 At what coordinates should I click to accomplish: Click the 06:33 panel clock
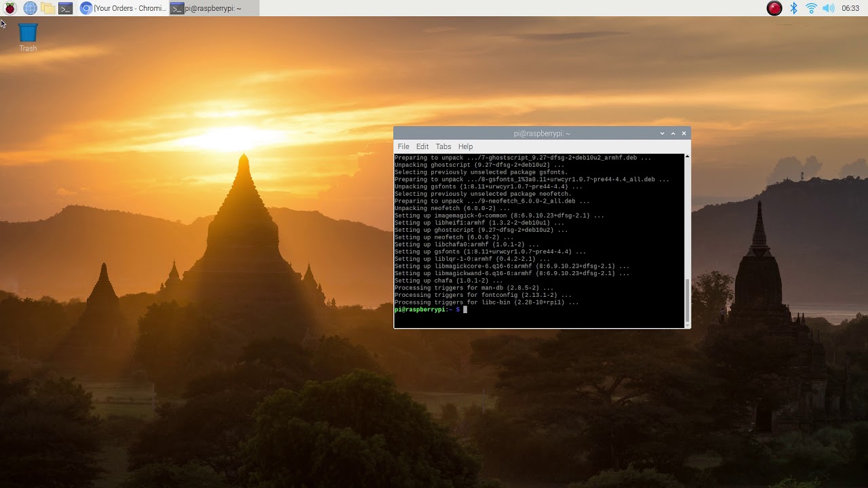click(x=850, y=8)
